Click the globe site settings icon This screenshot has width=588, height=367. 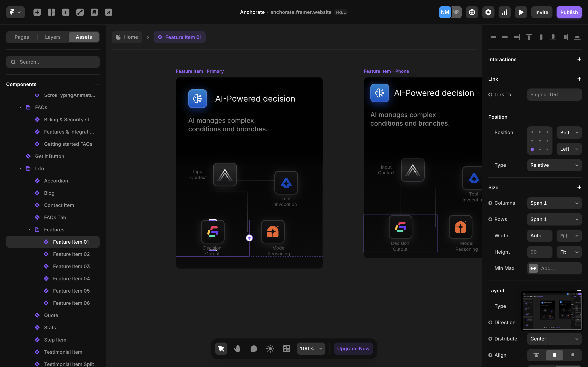tap(472, 12)
